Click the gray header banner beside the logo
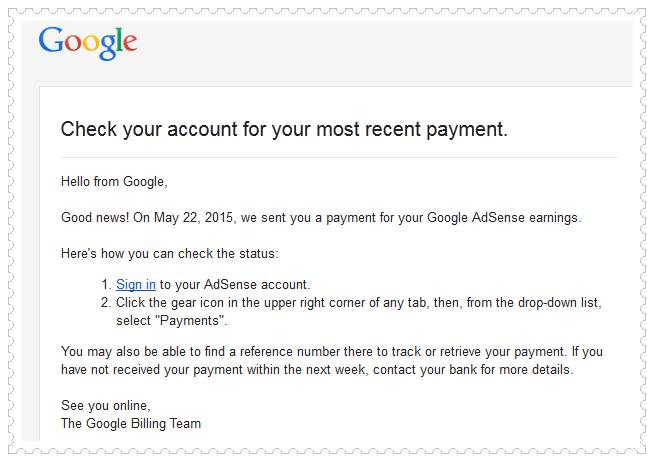Screen dimensions: 654x462 tap(384, 52)
